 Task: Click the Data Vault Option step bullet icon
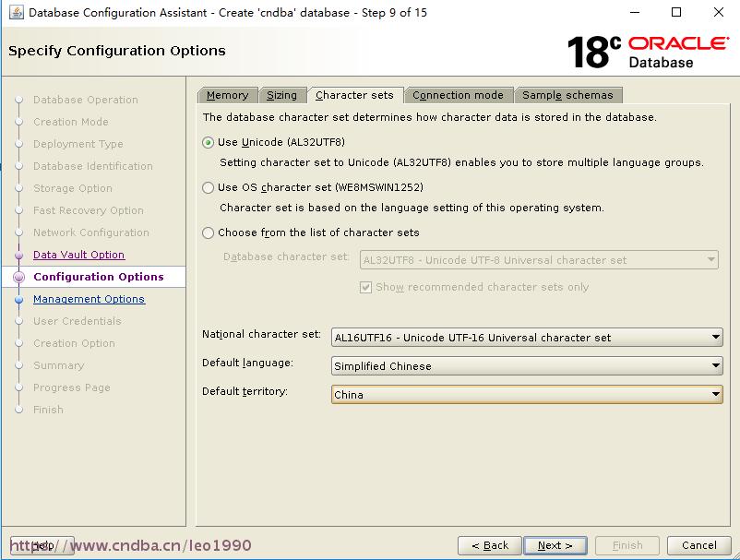point(18,256)
